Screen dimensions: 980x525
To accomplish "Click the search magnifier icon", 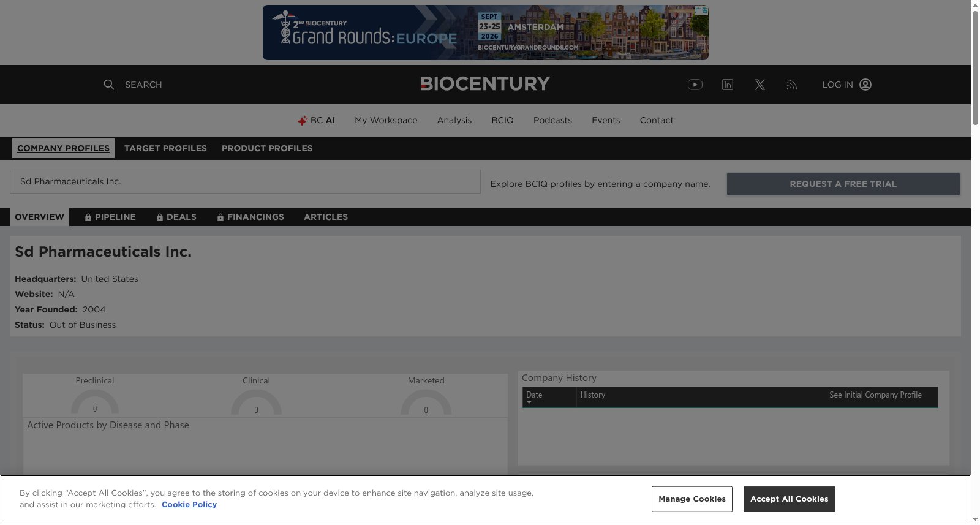I will click(109, 85).
